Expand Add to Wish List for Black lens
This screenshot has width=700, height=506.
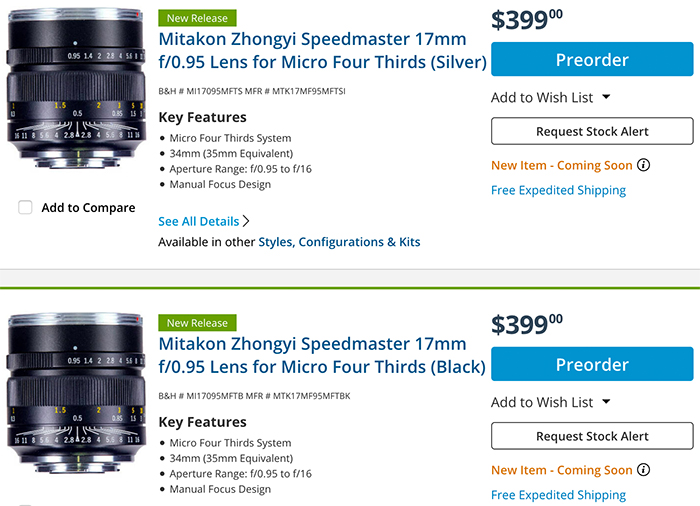pyautogui.click(x=551, y=402)
